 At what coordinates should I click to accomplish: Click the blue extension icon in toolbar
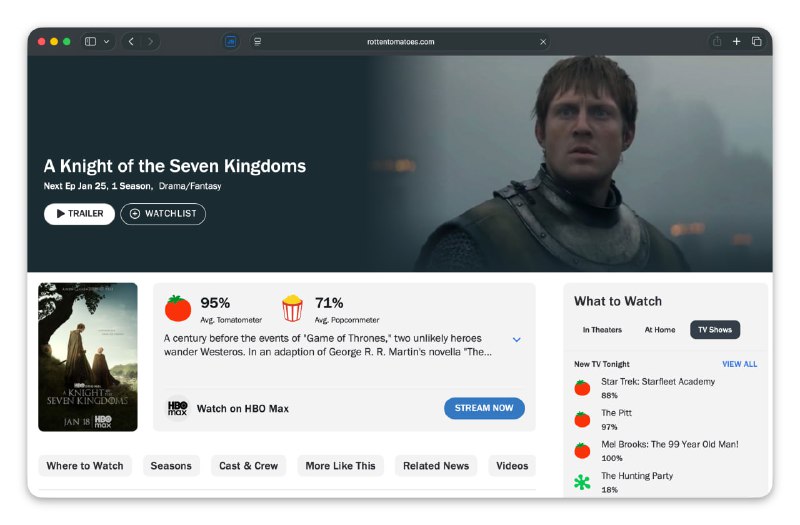(x=231, y=41)
